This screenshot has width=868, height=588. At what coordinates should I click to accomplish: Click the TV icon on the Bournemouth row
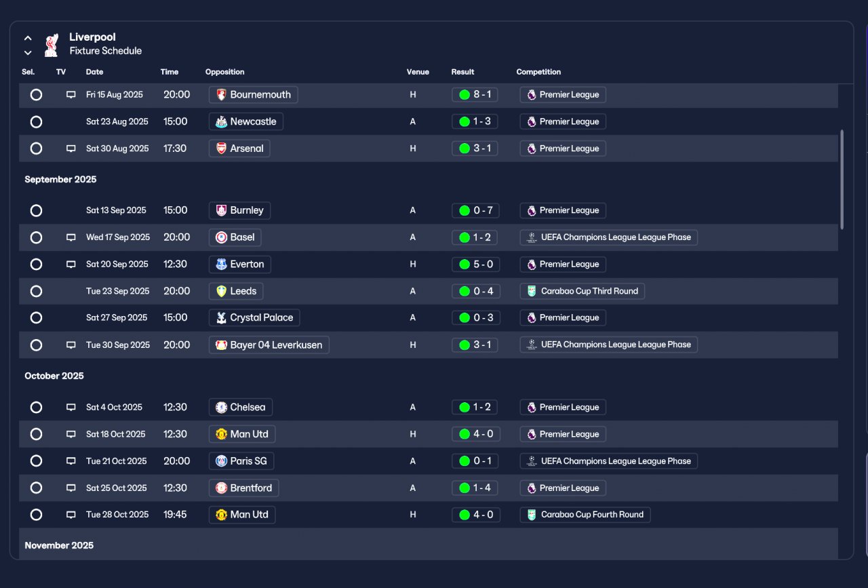coord(71,95)
